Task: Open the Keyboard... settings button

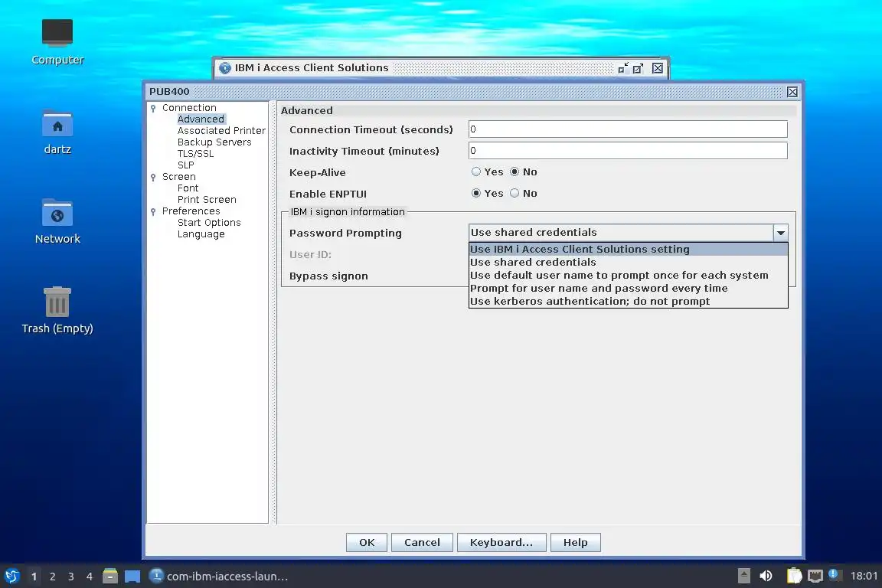Action: pyautogui.click(x=501, y=542)
